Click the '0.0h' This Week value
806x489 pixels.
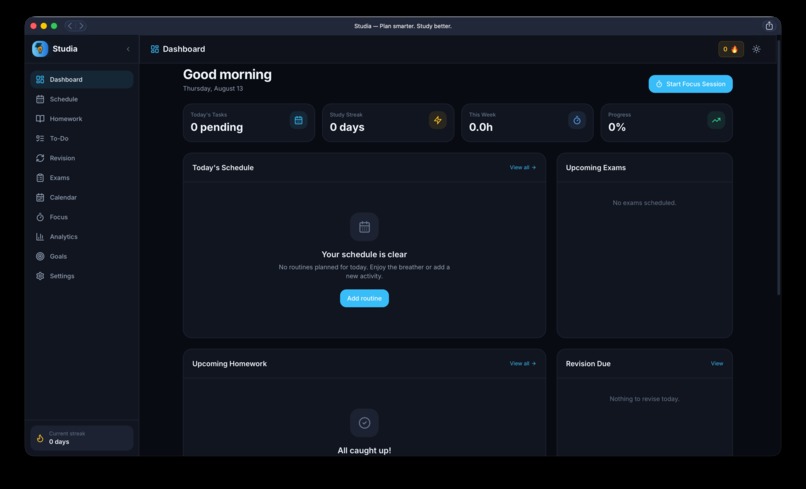(481, 128)
